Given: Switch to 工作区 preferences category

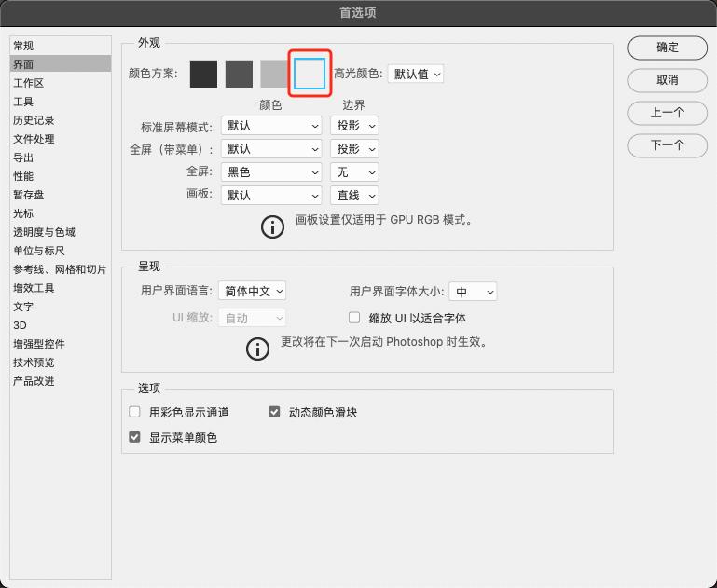Looking at the screenshot, I should (x=61, y=83).
